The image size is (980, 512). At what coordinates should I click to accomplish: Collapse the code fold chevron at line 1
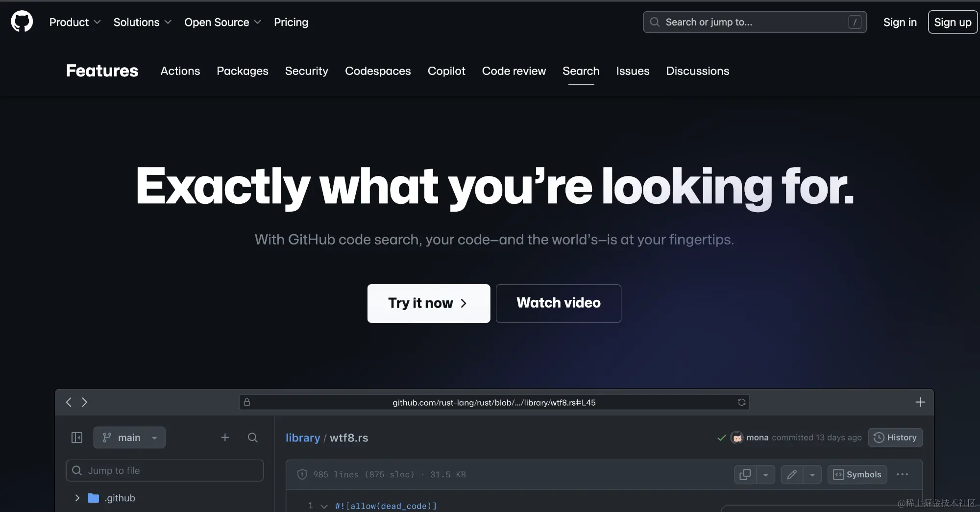point(324,506)
